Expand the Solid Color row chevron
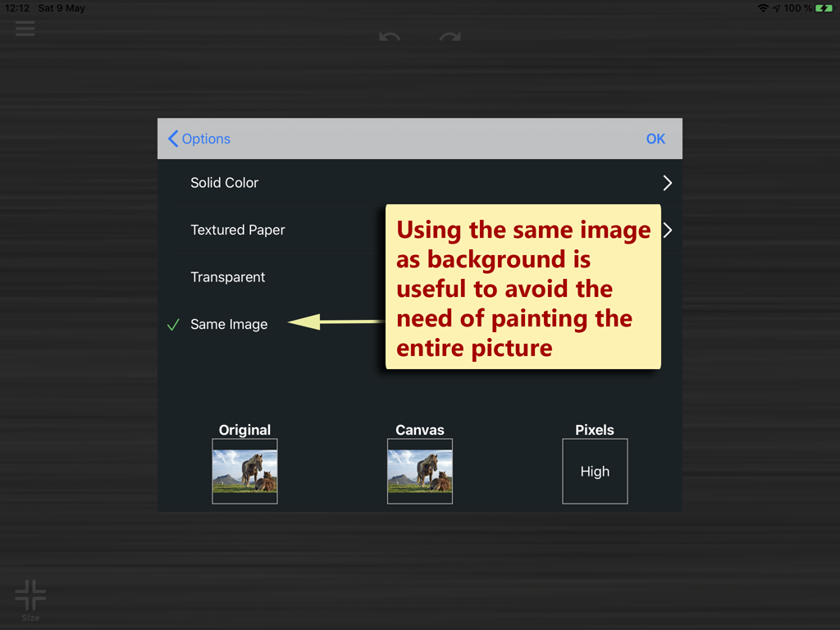The width and height of the screenshot is (840, 630). 667,183
